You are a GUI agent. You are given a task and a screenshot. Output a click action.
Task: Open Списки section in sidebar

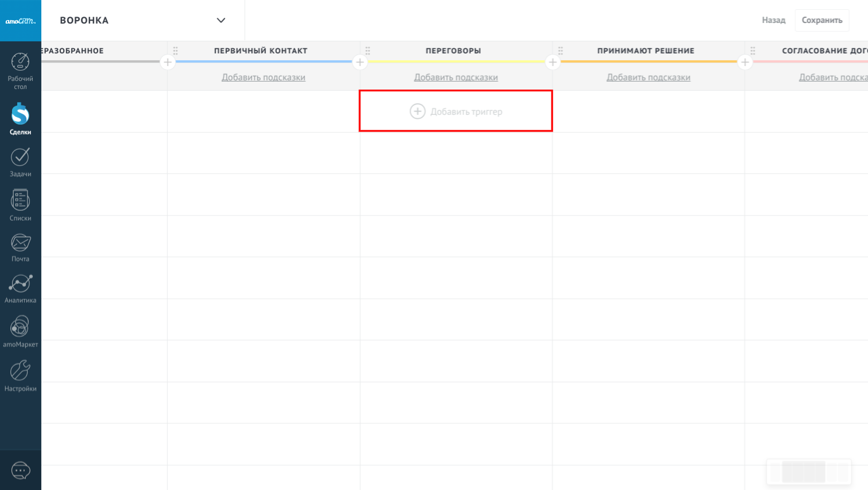tap(21, 205)
